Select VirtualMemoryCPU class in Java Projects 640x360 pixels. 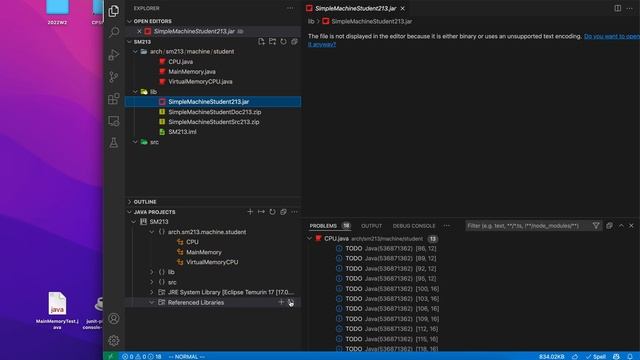213,262
